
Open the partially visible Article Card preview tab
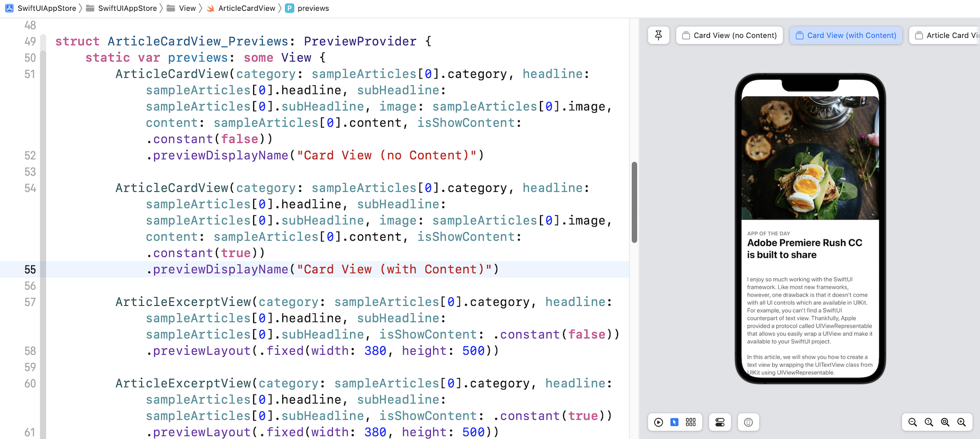click(945, 35)
